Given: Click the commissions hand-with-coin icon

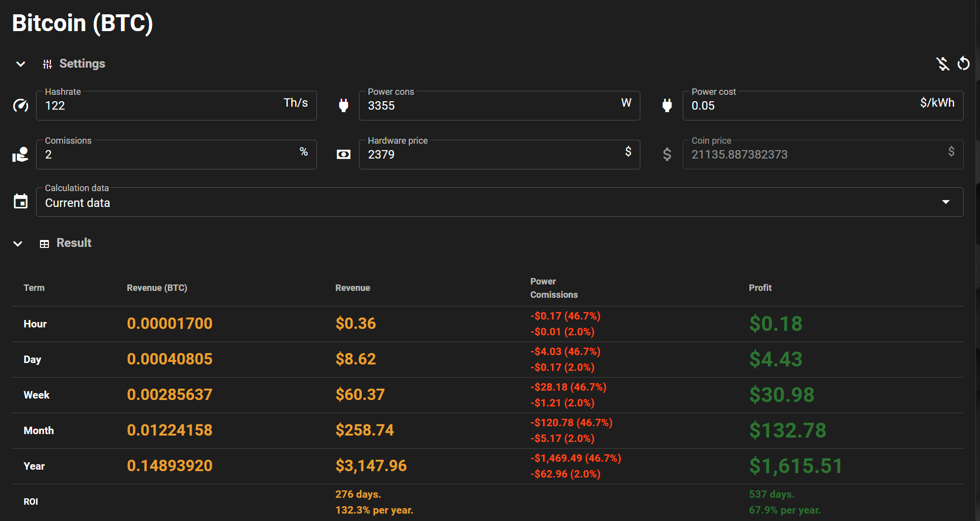Looking at the screenshot, I should click(x=20, y=155).
